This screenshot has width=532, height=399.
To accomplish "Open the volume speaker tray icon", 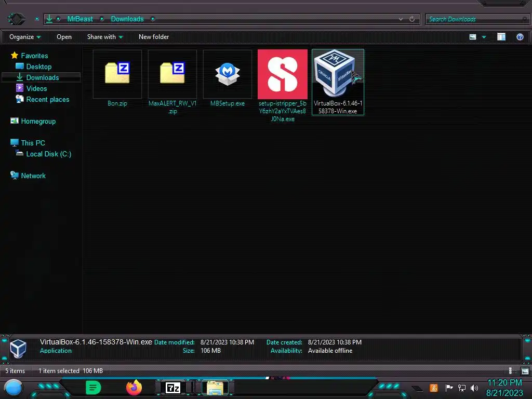I will tap(474, 388).
